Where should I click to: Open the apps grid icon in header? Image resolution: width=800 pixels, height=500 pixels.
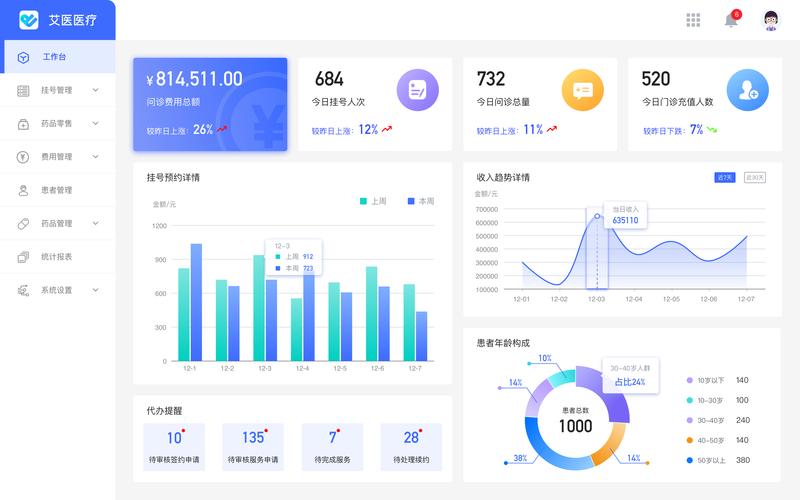[693, 20]
